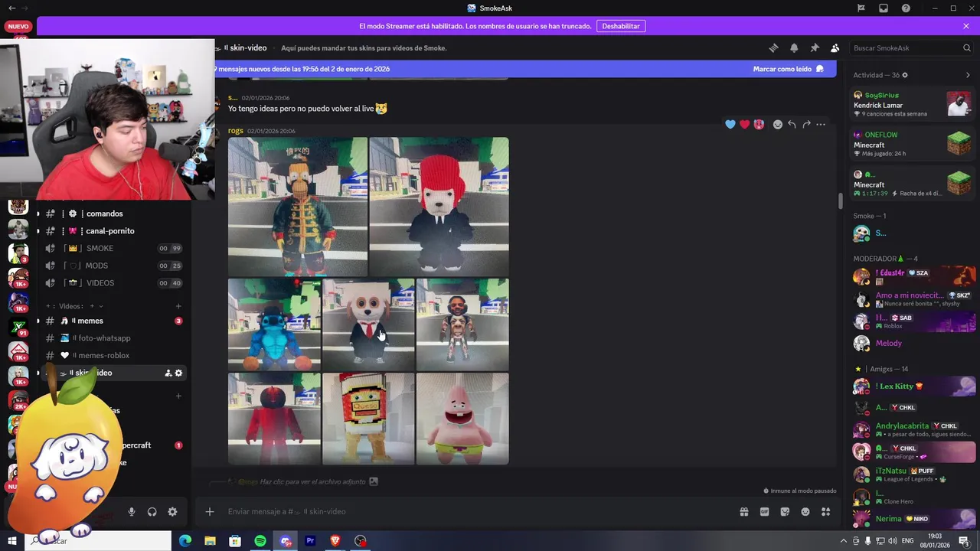
Task: Open activity settings gear next to Actividad
Action: [905, 75]
